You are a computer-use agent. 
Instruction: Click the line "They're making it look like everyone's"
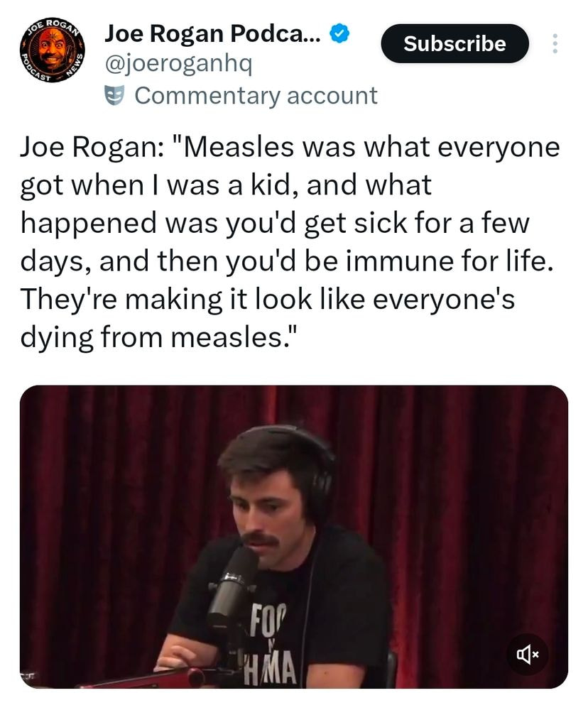267,297
